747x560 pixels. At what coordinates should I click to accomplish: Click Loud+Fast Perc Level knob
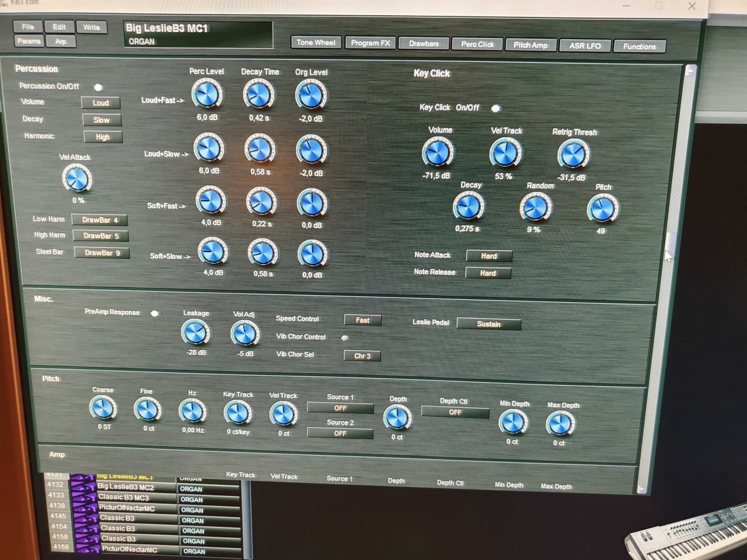click(207, 94)
